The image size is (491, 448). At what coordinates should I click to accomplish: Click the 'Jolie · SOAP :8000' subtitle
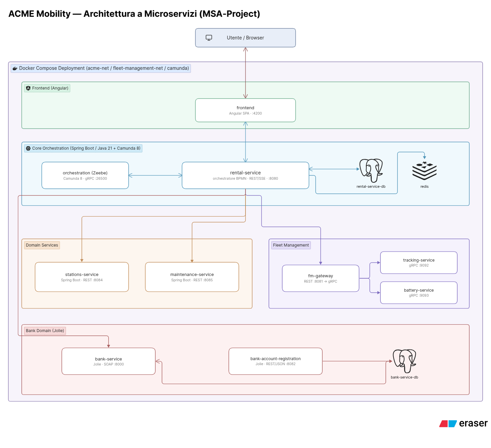point(109,364)
